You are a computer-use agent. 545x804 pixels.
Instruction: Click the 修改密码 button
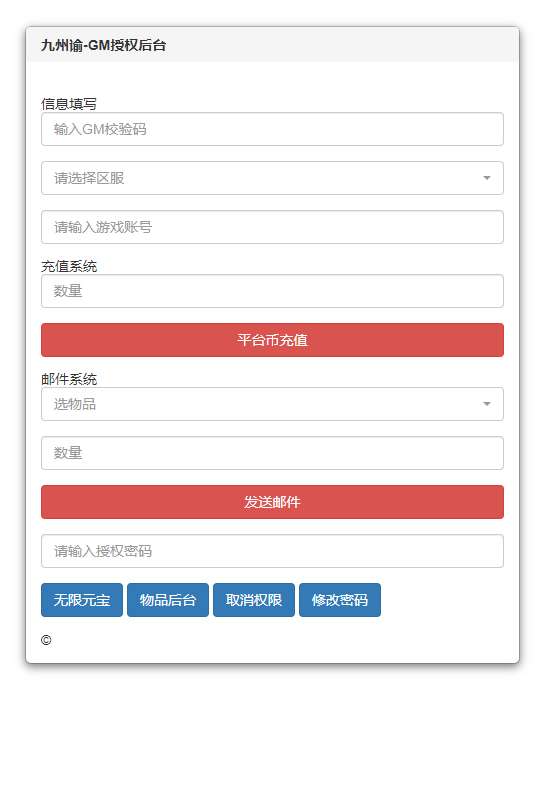340,600
